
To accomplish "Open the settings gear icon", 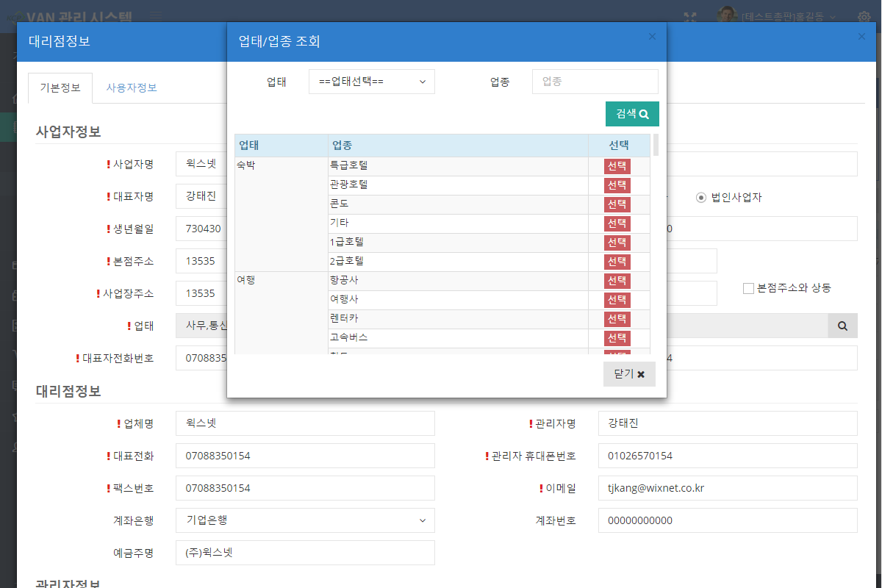I will pos(864,16).
